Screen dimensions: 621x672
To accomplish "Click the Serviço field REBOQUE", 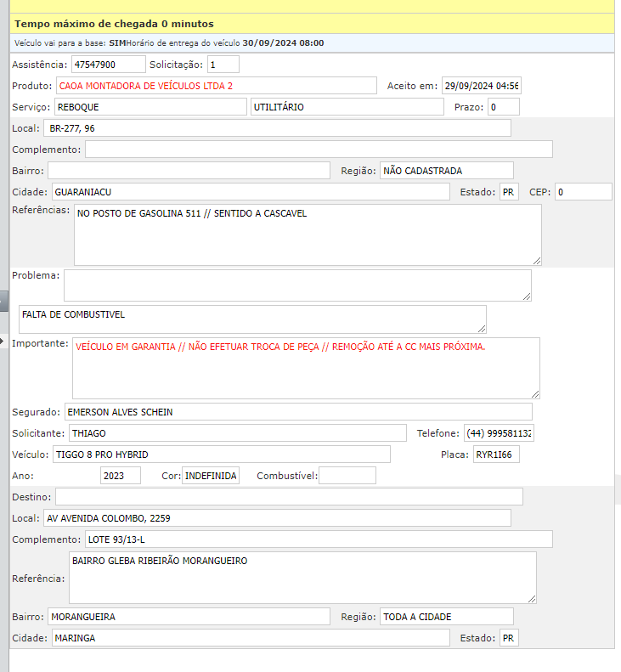I will [x=150, y=107].
